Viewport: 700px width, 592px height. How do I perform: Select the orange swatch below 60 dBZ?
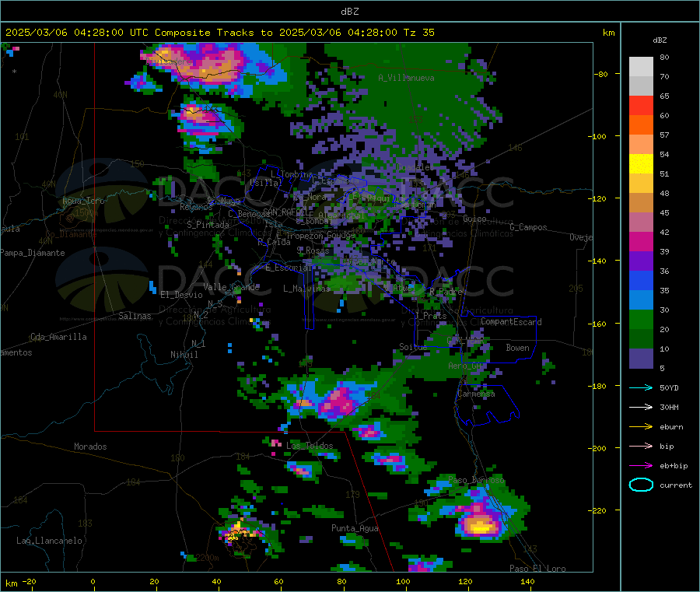641,125
